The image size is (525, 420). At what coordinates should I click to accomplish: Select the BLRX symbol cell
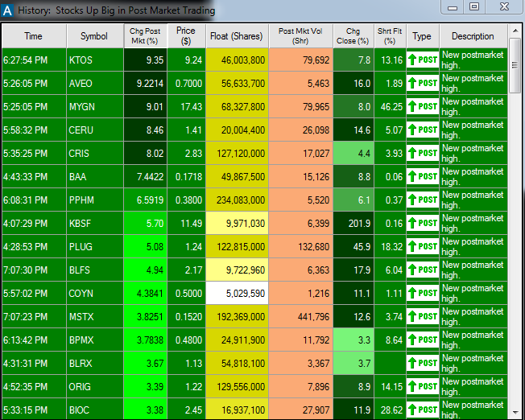click(95, 363)
